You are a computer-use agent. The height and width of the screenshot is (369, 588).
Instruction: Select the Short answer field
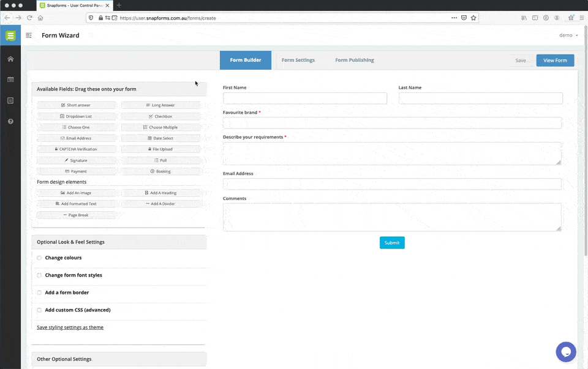pyautogui.click(x=76, y=105)
